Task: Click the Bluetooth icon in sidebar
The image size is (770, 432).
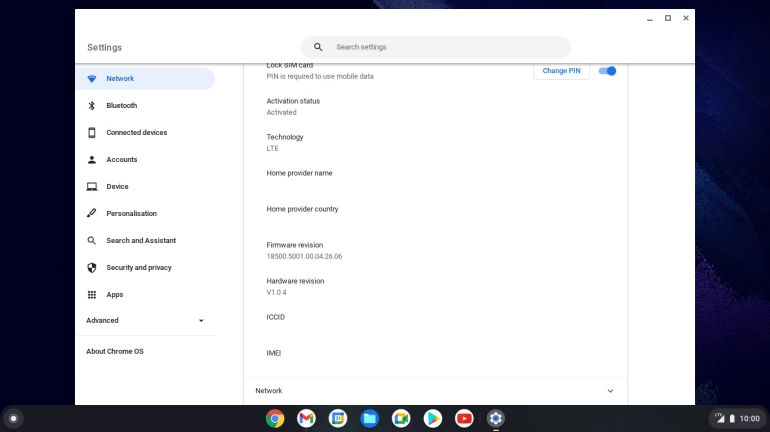Action: click(92, 106)
